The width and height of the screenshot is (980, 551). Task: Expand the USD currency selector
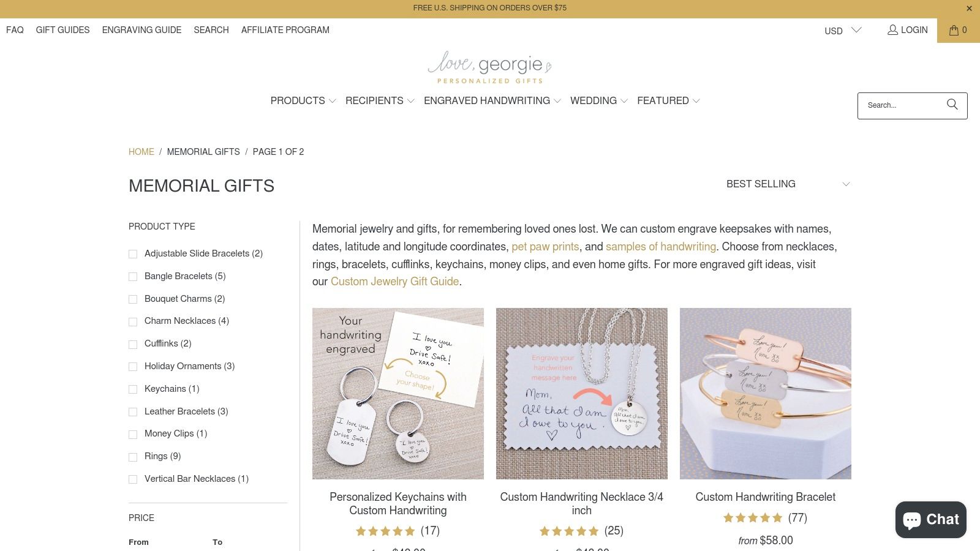tap(843, 31)
